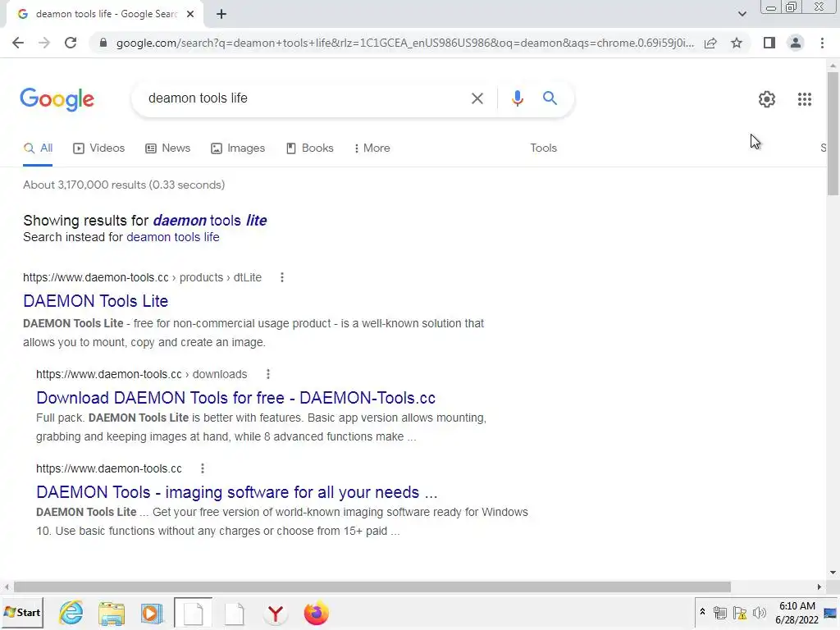
Task: Open Windows Media Player from the taskbar
Action: pyautogui.click(x=152, y=613)
